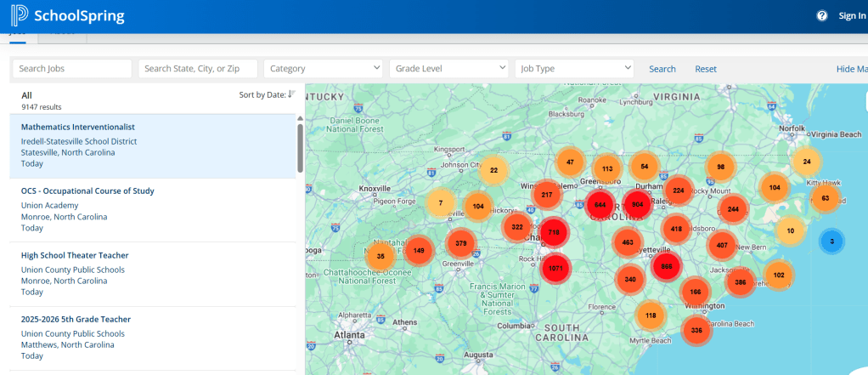Expand the Job Type dropdown

(x=575, y=69)
